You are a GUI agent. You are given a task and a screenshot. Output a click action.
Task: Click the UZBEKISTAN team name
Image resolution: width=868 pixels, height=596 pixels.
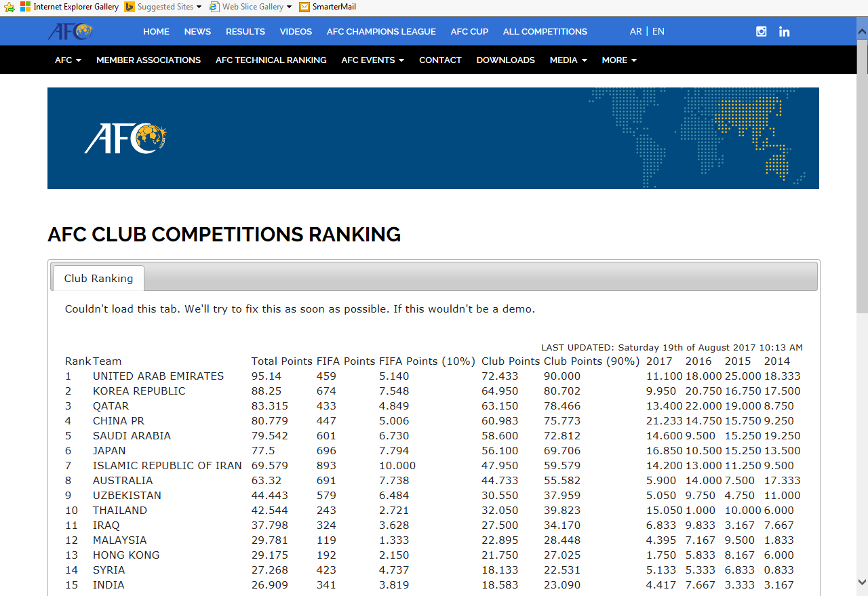click(x=127, y=495)
